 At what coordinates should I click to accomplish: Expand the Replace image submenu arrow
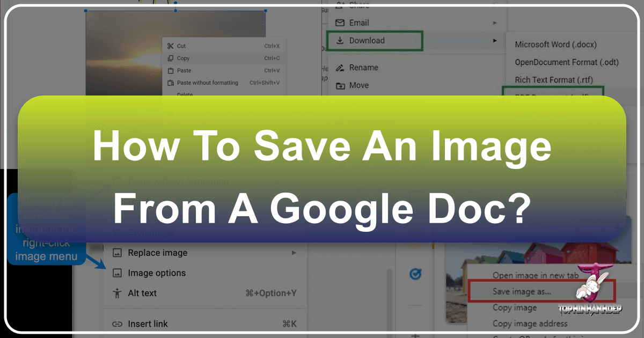tap(294, 253)
